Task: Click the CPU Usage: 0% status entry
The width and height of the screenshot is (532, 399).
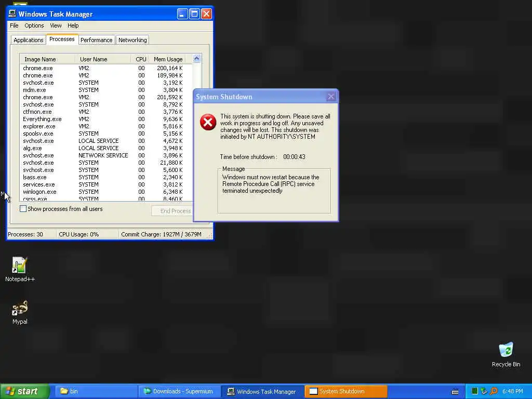Action: (x=87, y=234)
